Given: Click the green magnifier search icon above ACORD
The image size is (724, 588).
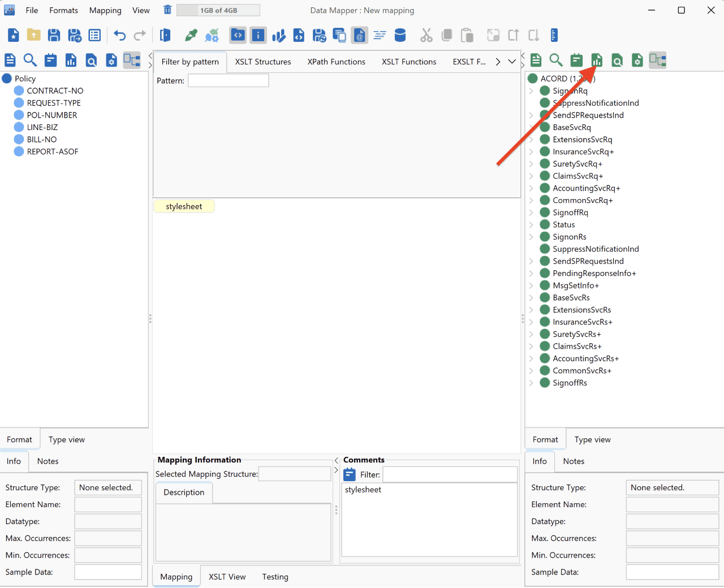Looking at the screenshot, I should click(x=556, y=60).
